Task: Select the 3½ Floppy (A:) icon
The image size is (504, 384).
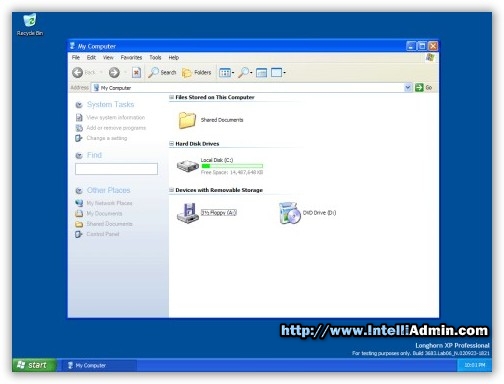Action: (188, 213)
